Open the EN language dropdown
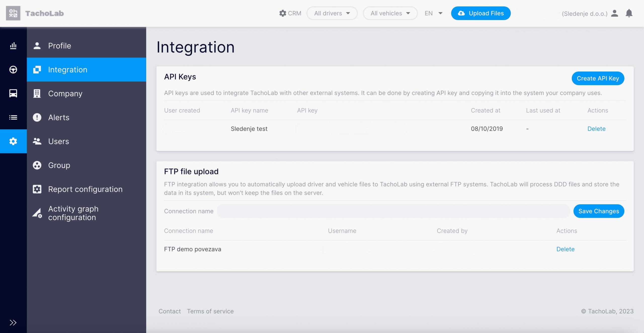The width and height of the screenshot is (644, 333). tap(433, 13)
